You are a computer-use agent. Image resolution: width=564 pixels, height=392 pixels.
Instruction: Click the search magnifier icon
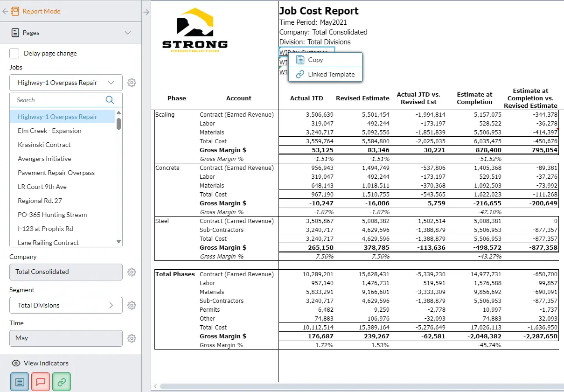tap(110, 100)
